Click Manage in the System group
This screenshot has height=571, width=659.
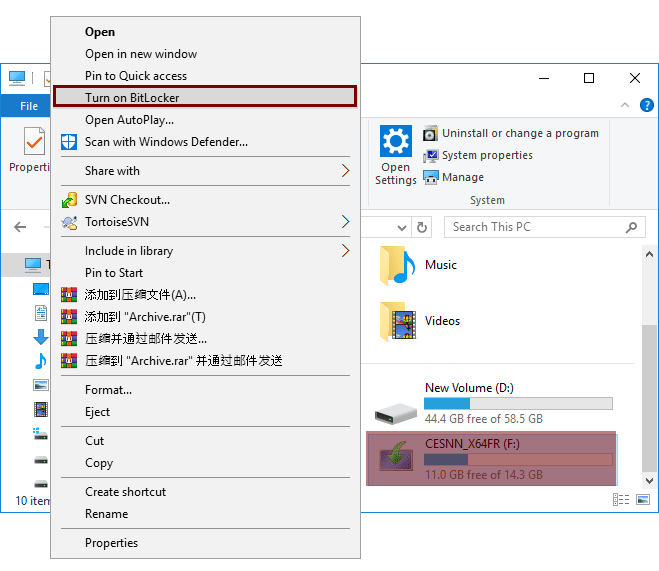(x=453, y=177)
